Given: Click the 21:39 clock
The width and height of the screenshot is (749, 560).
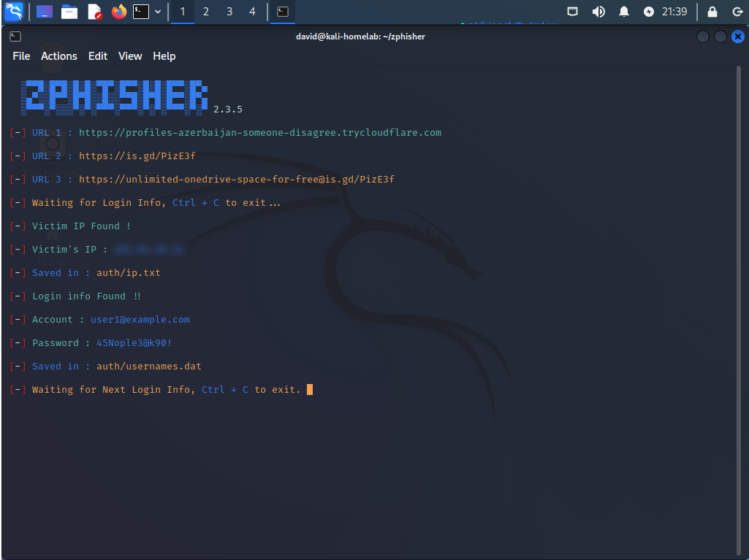Looking at the screenshot, I should tap(674, 12).
